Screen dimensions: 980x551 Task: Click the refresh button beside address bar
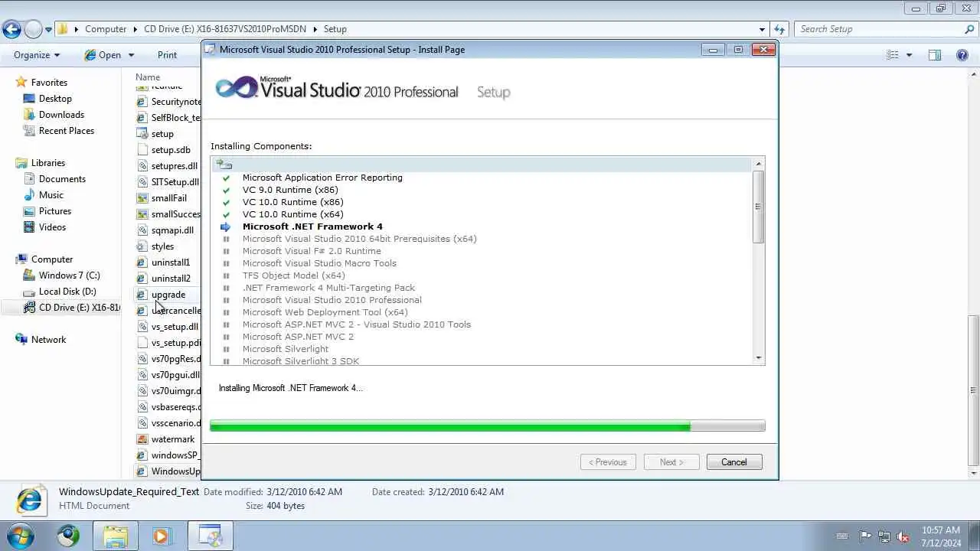click(779, 29)
